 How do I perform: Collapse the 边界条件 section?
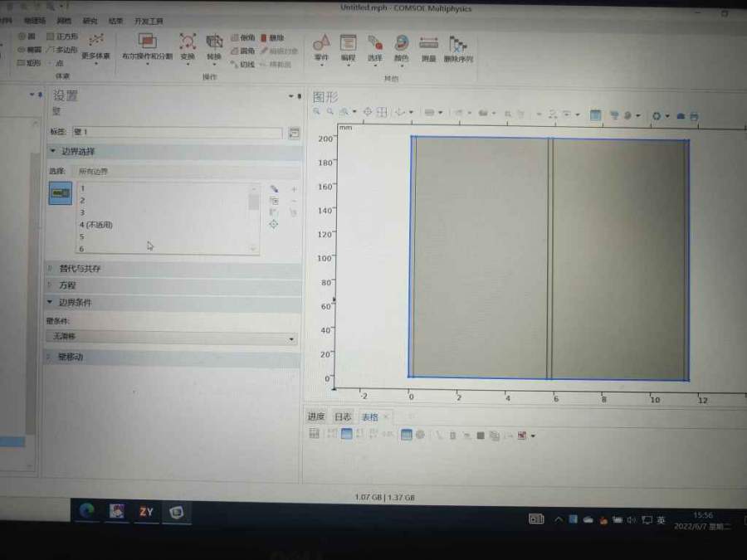click(x=50, y=302)
